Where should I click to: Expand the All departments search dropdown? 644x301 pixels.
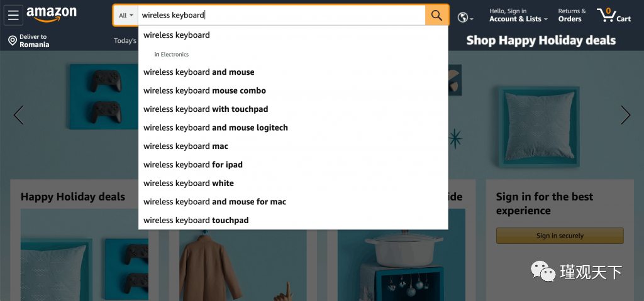click(x=126, y=15)
